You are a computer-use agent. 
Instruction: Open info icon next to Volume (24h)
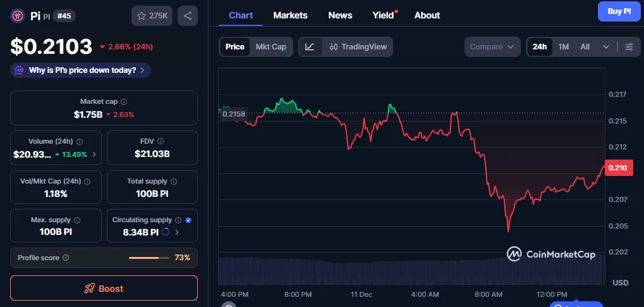click(80, 142)
